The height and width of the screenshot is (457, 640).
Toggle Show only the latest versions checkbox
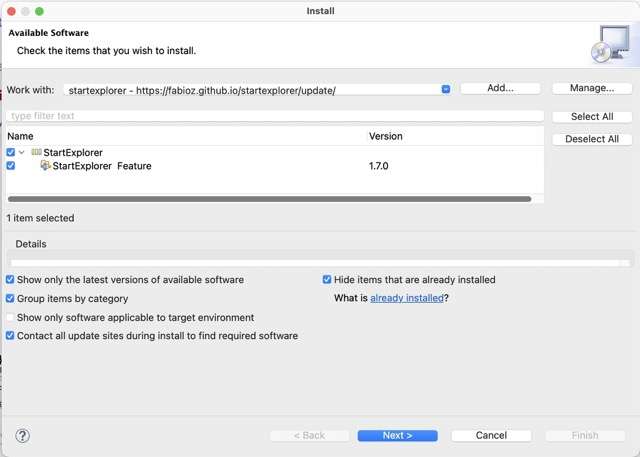coord(10,280)
